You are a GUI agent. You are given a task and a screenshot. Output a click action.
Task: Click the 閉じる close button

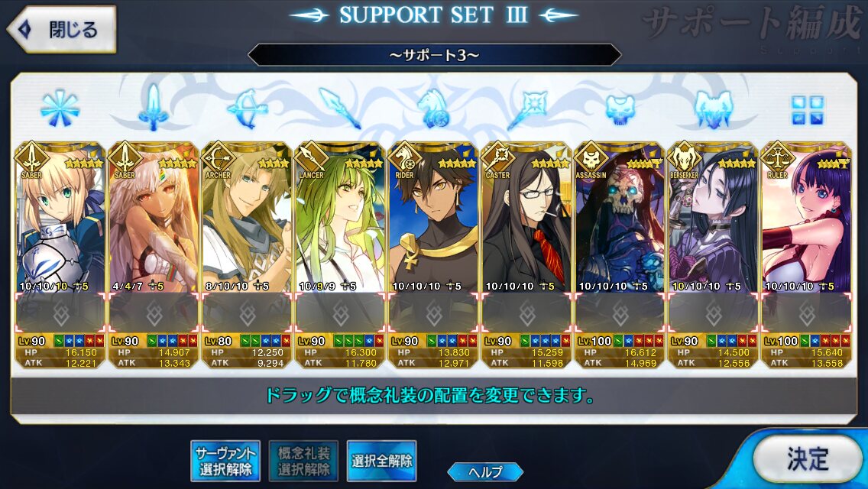tap(61, 29)
